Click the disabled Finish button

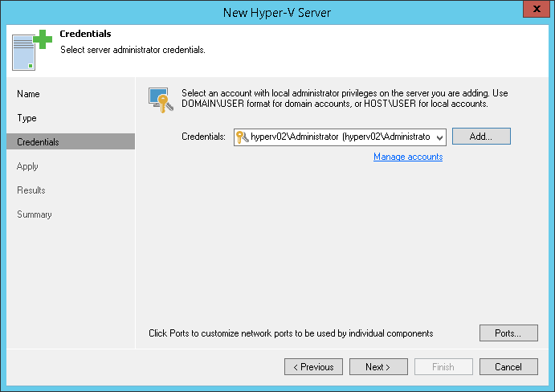[443, 367]
